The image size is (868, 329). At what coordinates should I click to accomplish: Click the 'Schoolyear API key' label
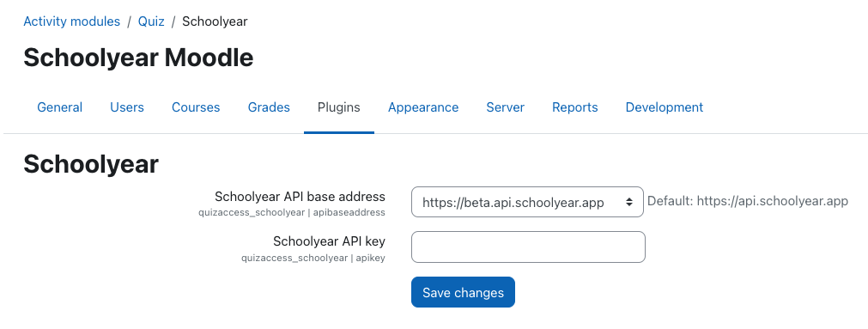329,241
